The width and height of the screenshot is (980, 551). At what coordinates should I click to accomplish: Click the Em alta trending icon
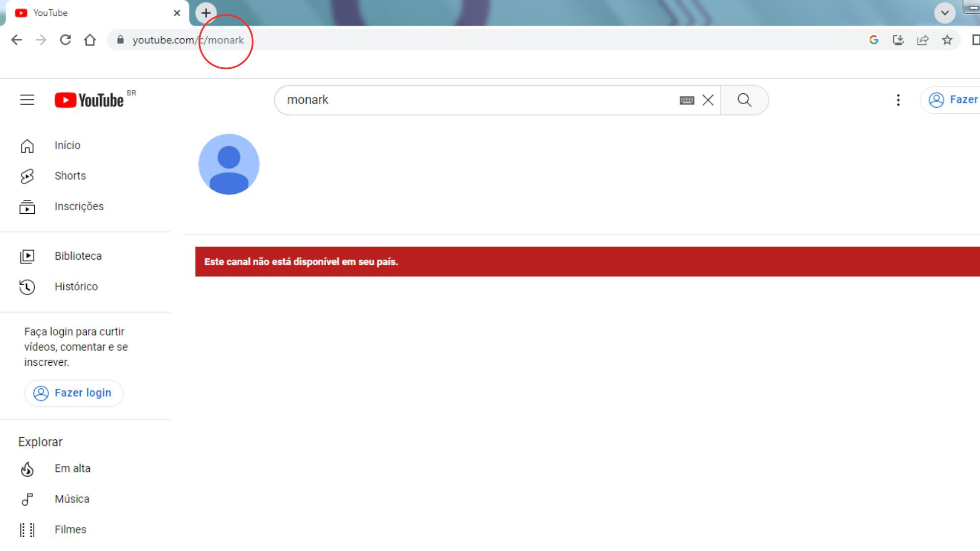(x=27, y=469)
